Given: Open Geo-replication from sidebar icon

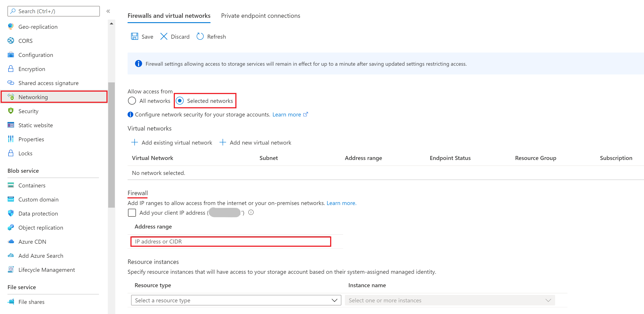Looking at the screenshot, I should pyautogui.click(x=11, y=27).
